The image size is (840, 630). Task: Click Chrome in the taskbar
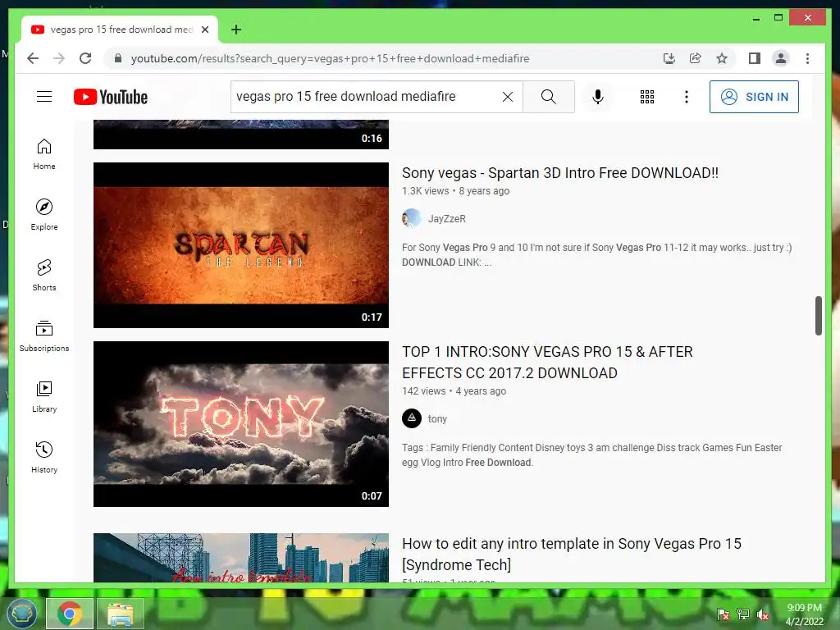click(x=70, y=614)
